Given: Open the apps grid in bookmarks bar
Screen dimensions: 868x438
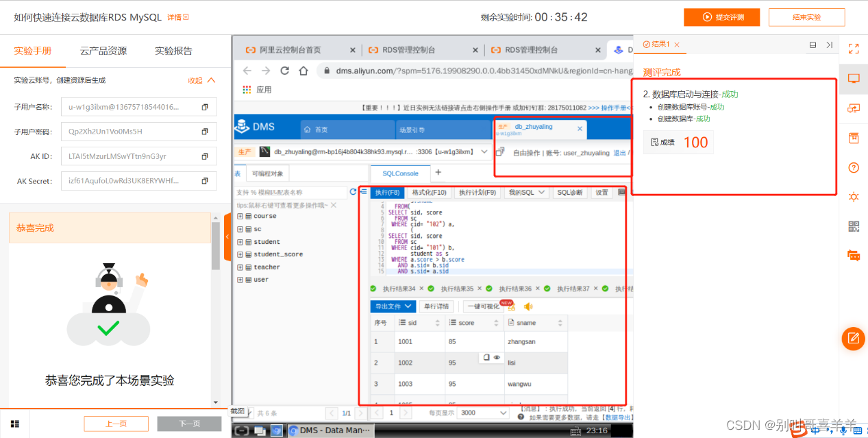Looking at the screenshot, I should 247,90.
